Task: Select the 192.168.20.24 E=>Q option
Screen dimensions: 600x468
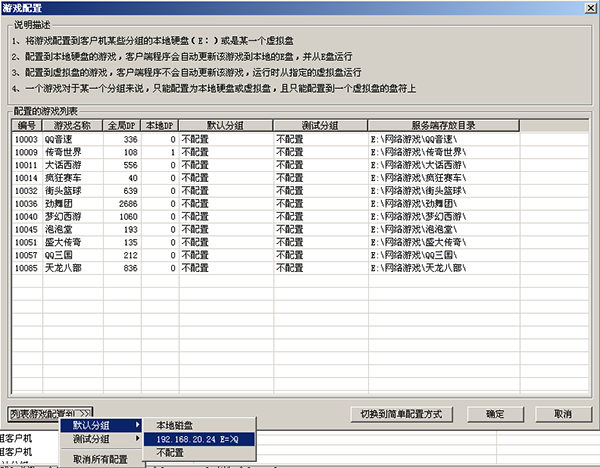Action: 199,439
